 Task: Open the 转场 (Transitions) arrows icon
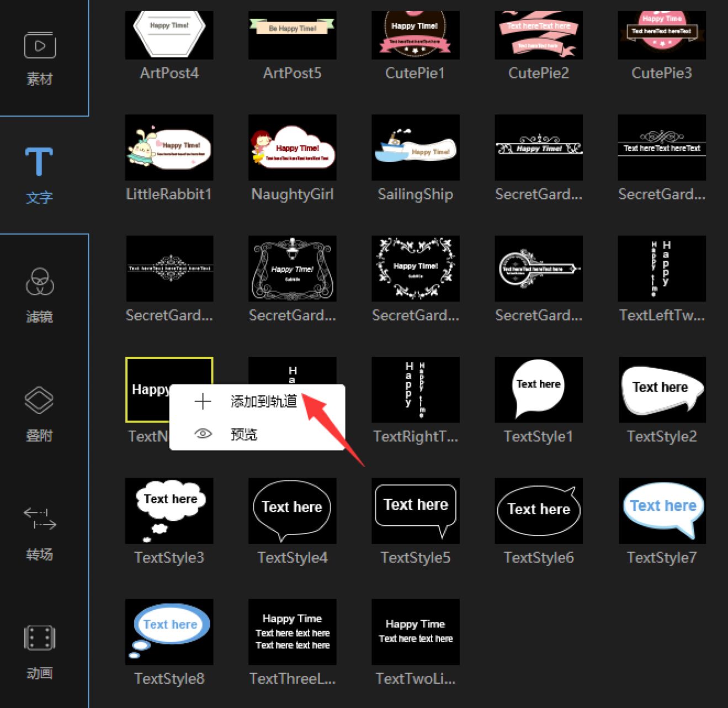pyautogui.click(x=40, y=519)
